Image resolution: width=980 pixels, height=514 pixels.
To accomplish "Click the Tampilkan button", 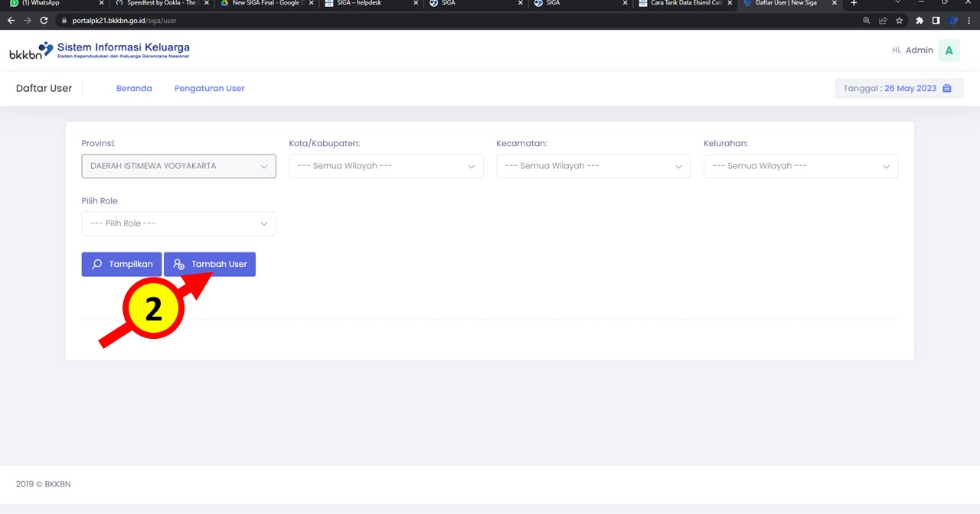I will tap(121, 264).
